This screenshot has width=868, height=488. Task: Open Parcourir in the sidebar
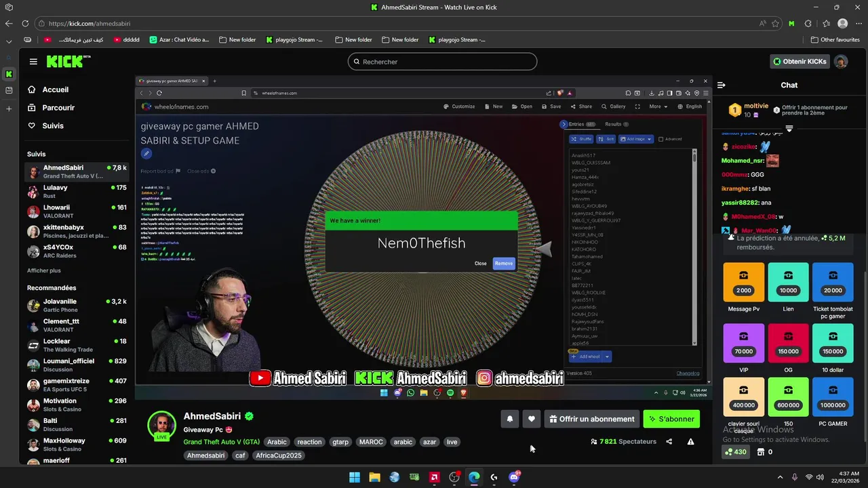(58, 108)
